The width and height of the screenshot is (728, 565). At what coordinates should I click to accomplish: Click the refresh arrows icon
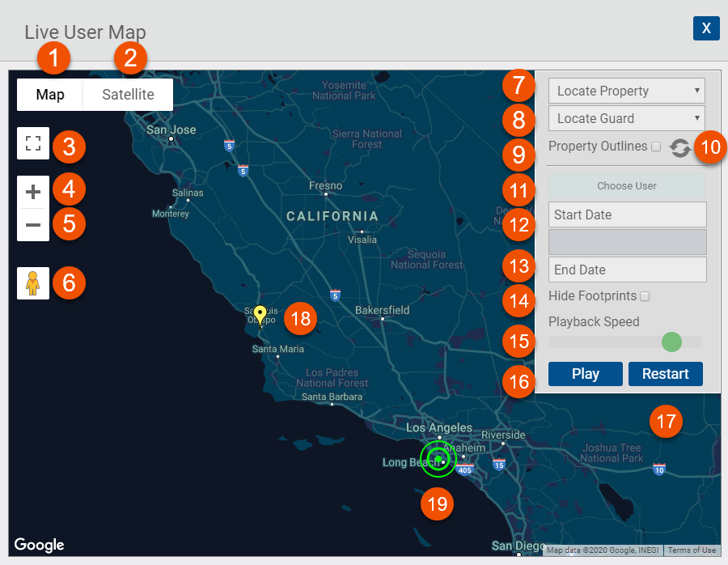tap(680, 147)
